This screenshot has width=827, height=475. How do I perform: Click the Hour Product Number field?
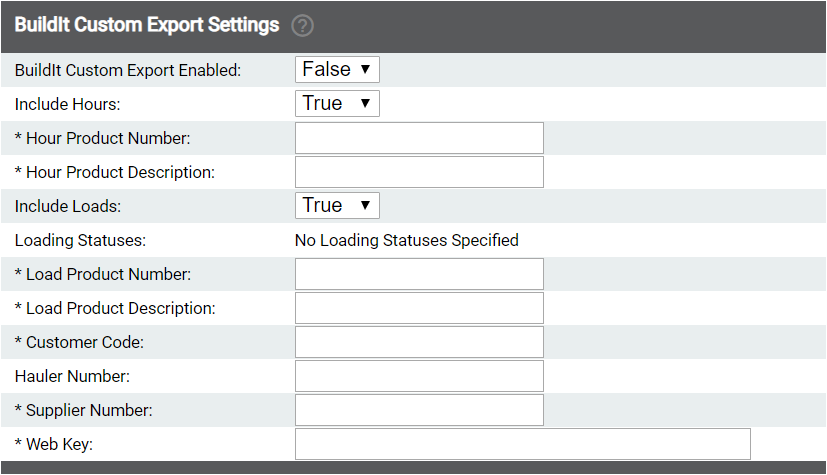coord(419,138)
